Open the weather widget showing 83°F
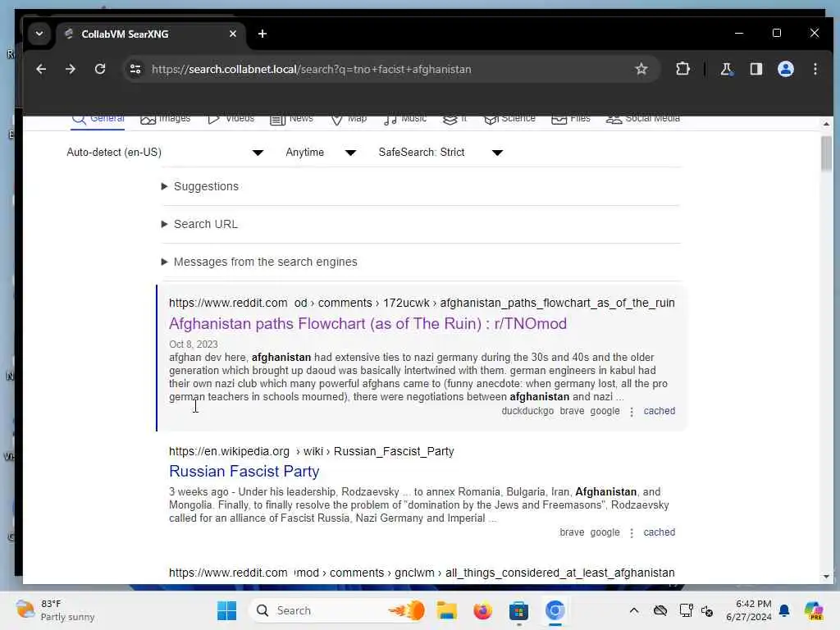Screen dimensions: 840x630 tap(55, 610)
